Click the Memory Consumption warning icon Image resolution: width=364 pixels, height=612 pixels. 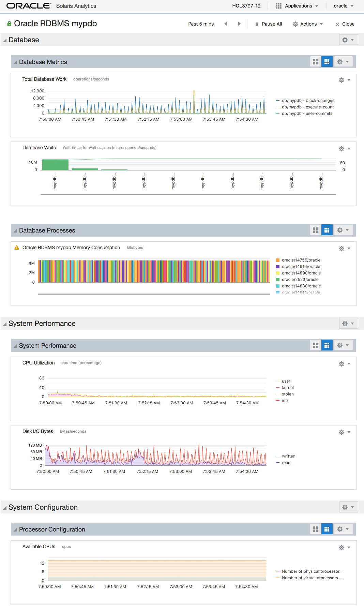pos(17,248)
